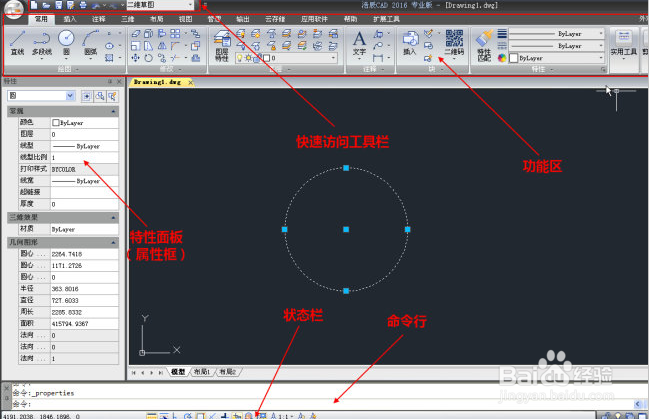Click the Save icon in quick access
This screenshot has height=419, width=650.
point(58,5)
